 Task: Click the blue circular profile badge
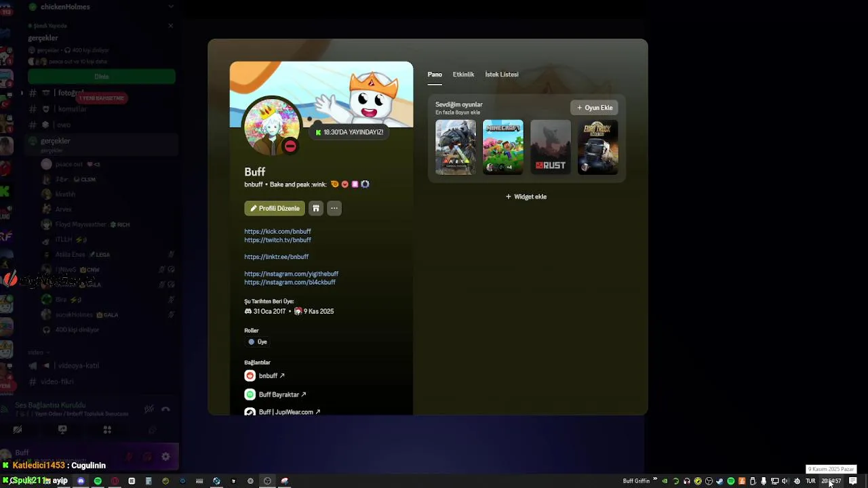pos(365,184)
